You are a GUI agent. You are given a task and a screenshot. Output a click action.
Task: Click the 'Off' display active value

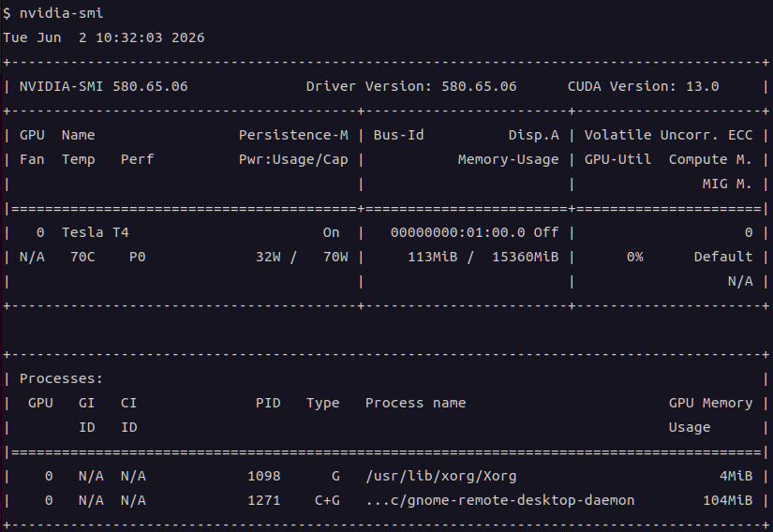[546, 232]
